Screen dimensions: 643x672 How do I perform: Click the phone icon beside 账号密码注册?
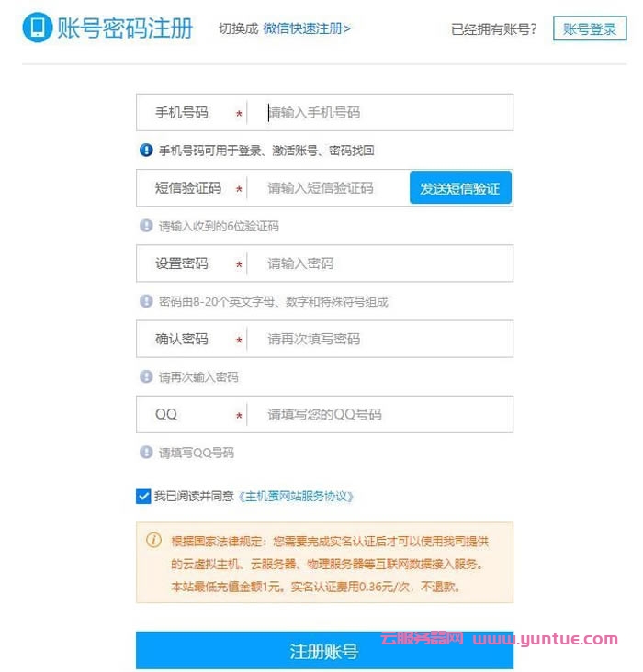[x=38, y=28]
